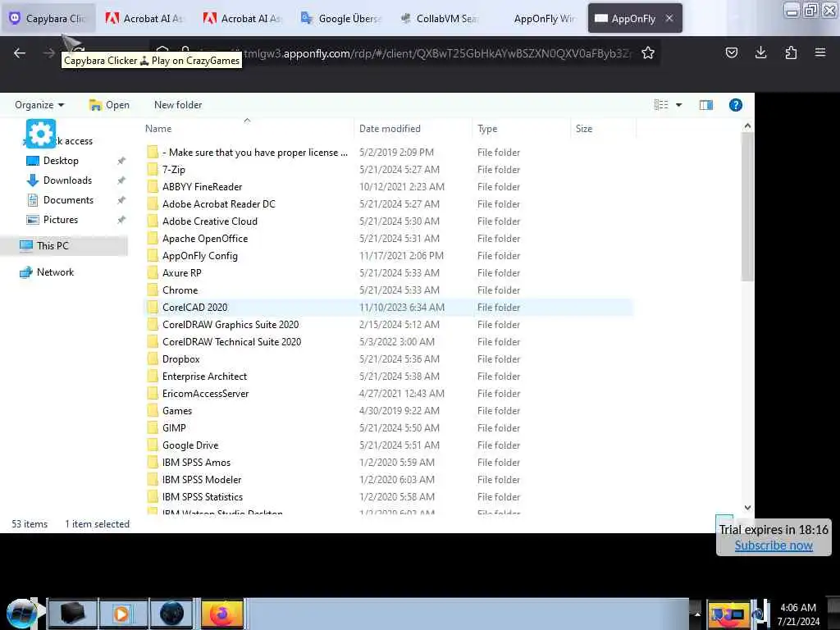Open the browser downloads icon

[x=760, y=52]
